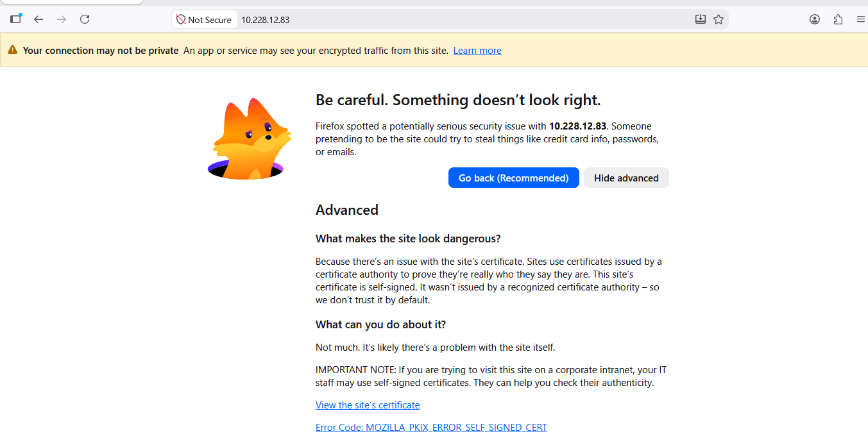Click the forward navigation arrow

coord(62,20)
